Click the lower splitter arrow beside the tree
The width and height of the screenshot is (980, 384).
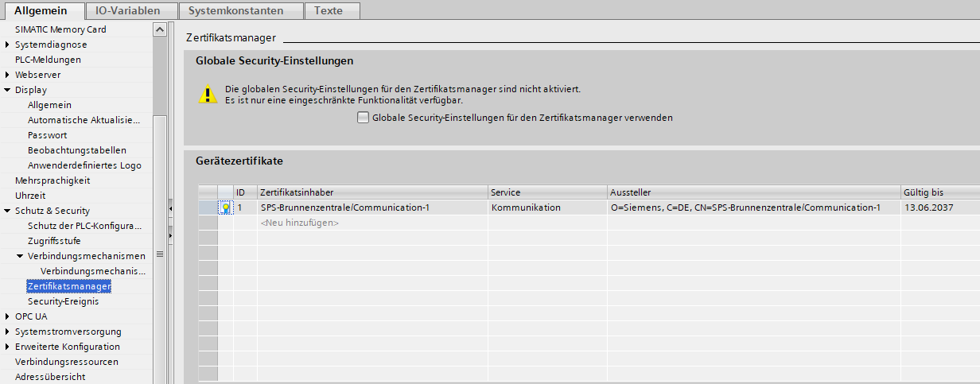click(x=170, y=235)
